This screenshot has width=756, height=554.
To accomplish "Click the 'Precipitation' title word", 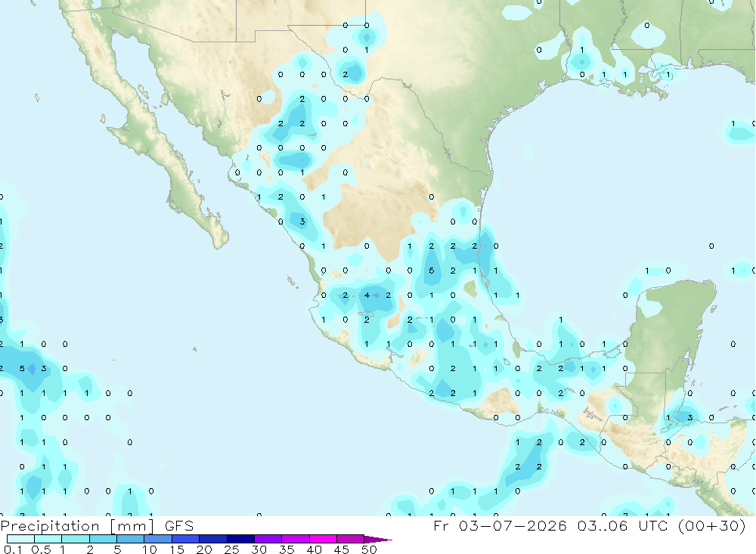I will [50, 526].
